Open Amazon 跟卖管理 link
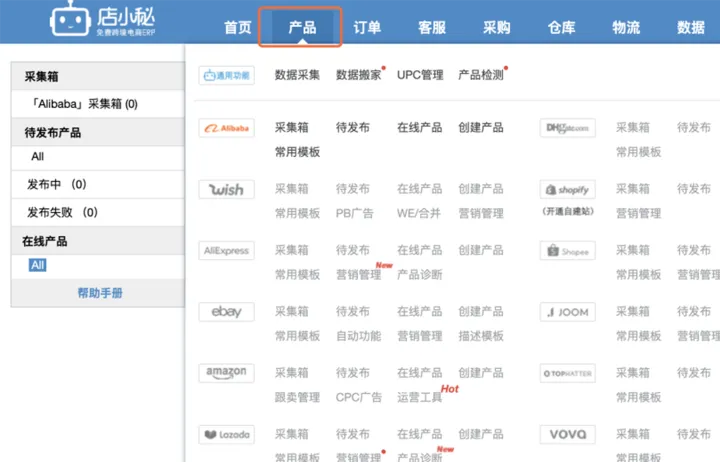720x462 pixels. pyautogui.click(x=297, y=397)
